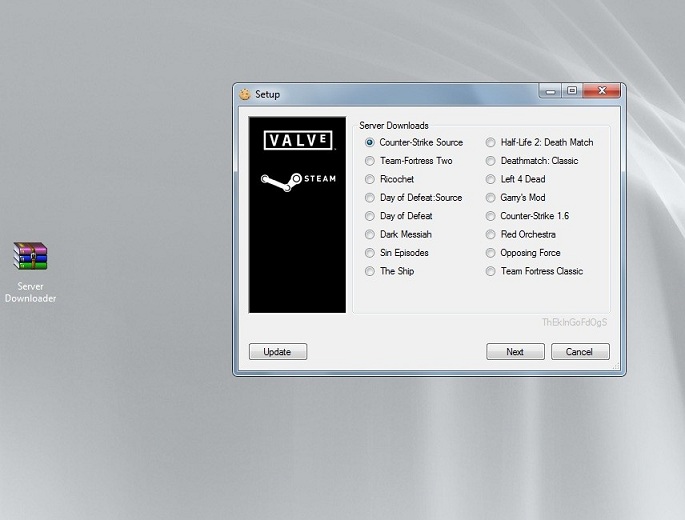
Task: Select the Team-Fortress Two option
Action: (x=370, y=161)
